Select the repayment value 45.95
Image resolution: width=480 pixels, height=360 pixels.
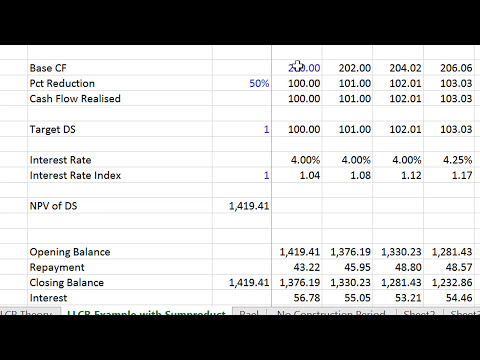[x=347, y=267]
